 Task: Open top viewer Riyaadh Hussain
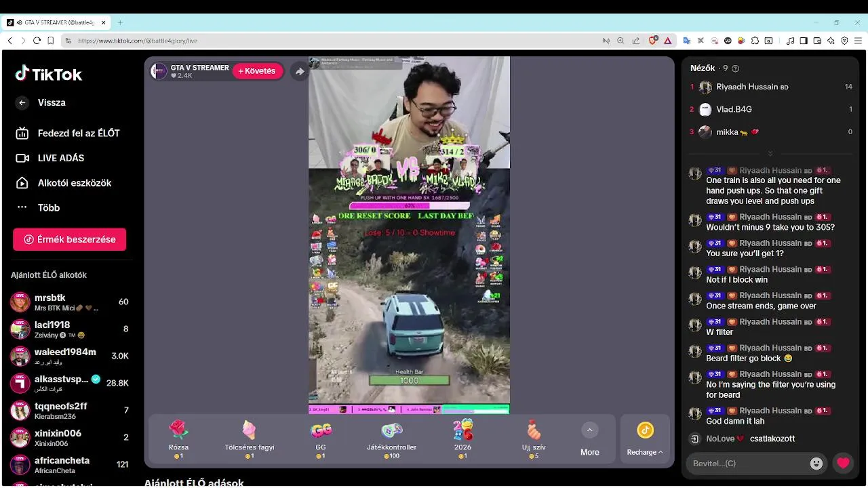[771, 87]
